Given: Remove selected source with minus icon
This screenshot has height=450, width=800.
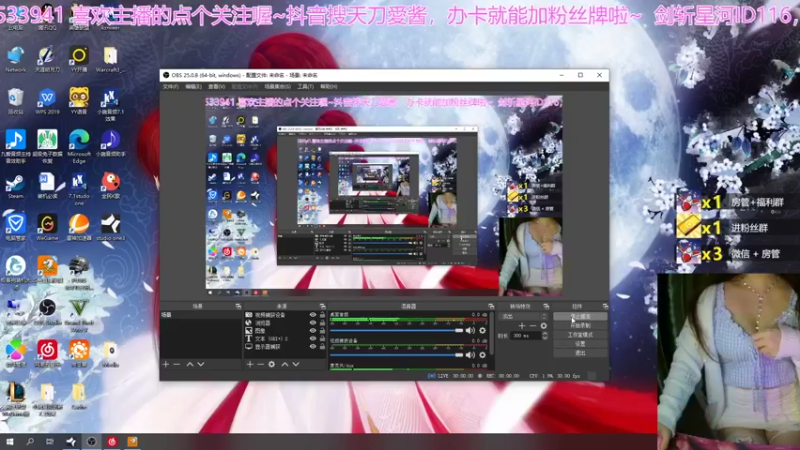Looking at the screenshot, I should 260,364.
